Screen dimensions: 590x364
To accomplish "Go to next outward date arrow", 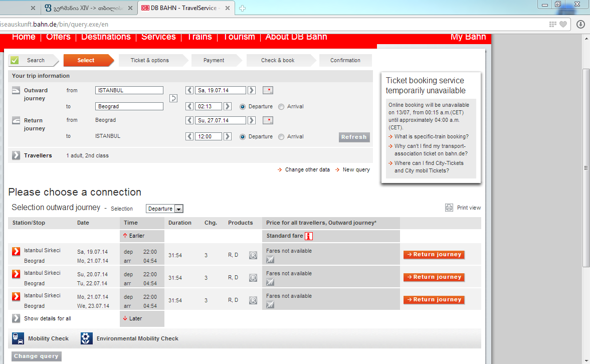I will click(252, 90).
